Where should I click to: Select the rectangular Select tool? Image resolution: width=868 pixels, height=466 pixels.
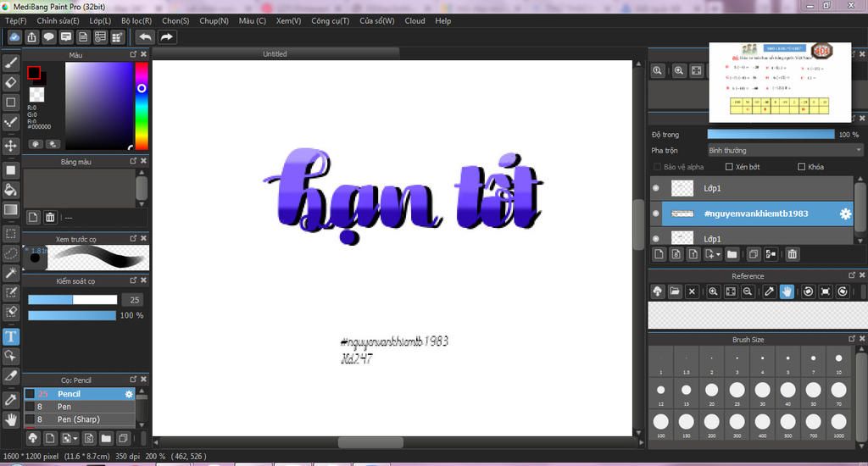tap(10, 234)
